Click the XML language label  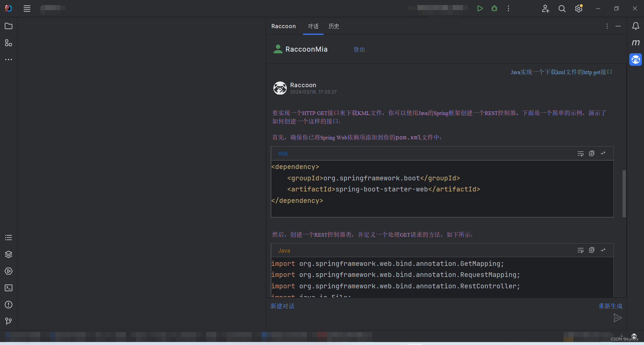click(283, 154)
